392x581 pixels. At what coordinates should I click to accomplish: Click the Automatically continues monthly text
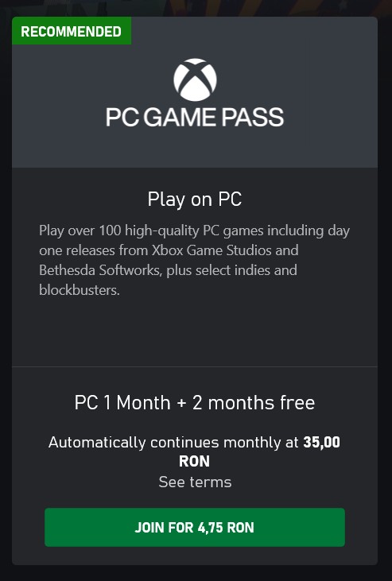173,443
